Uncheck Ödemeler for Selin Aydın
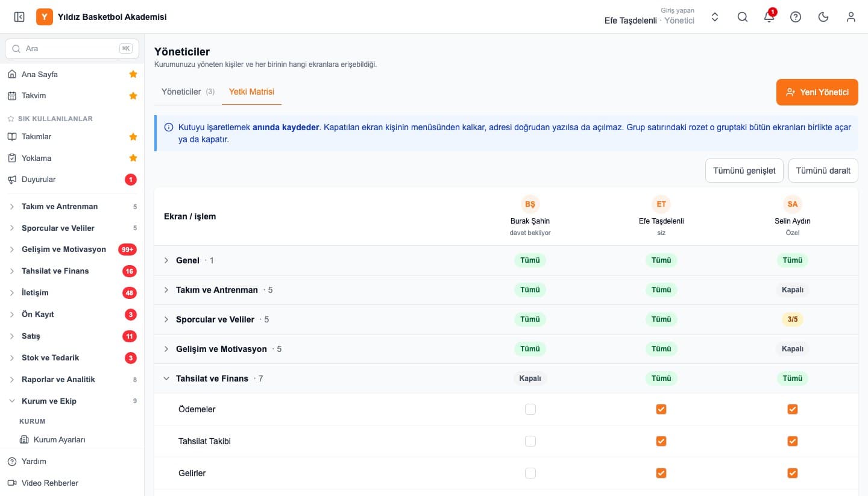The height and width of the screenshot is (496, 868). click(793, 409)
